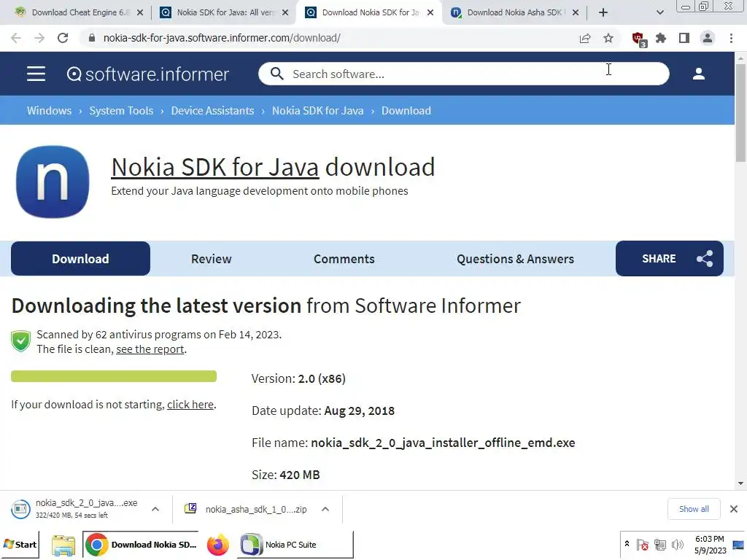Click the Nokia SDK app logo image
The height and width of the screenshot is (560, 747).
pyautogui.click(x=53, y=182)
